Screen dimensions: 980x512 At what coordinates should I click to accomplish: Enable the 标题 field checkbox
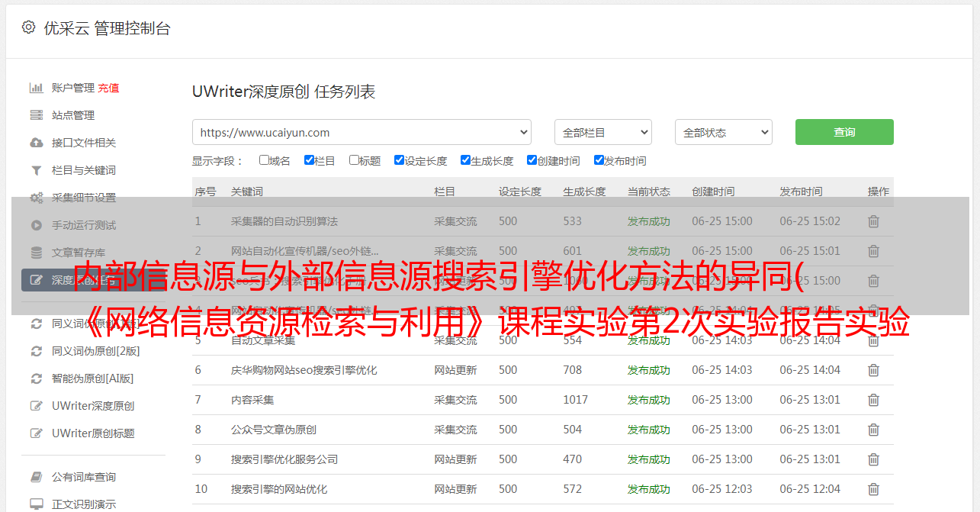tap(354, 160)
